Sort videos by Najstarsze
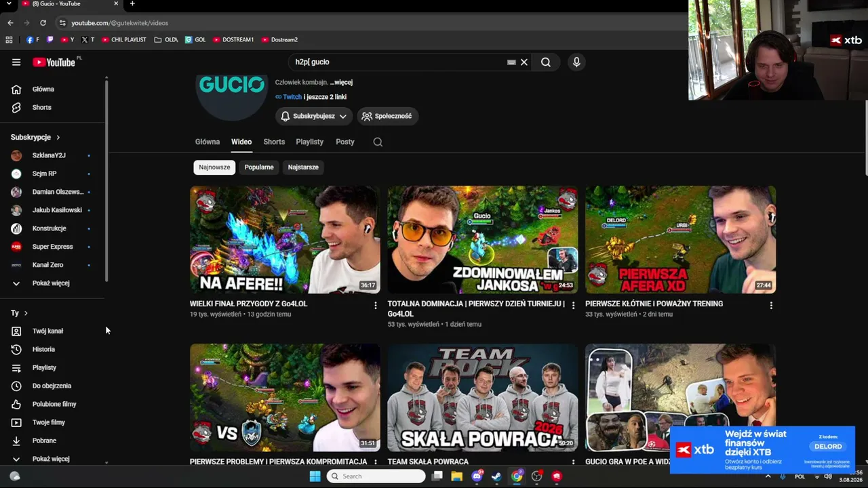 click(303, 167)
